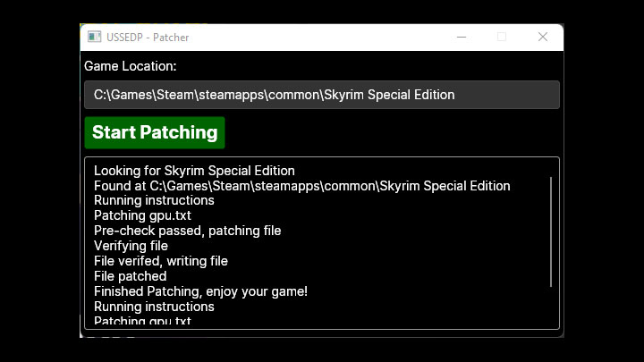Select 'File verifed, writing file' line
This screenshot has height=362, width=644.
click(x=161, y=261)
